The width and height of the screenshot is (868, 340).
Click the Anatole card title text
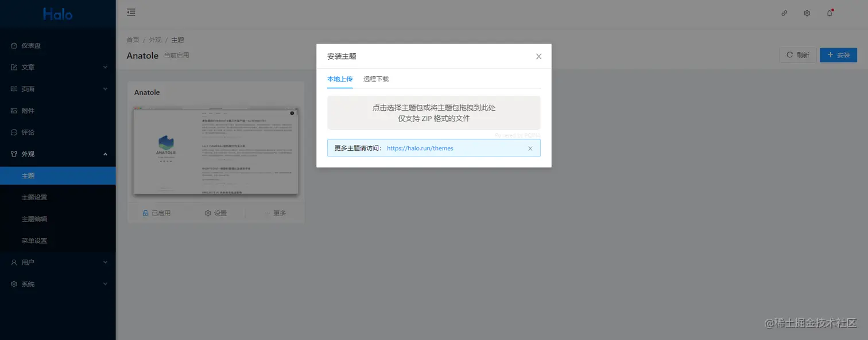click(x=147, y=92)
